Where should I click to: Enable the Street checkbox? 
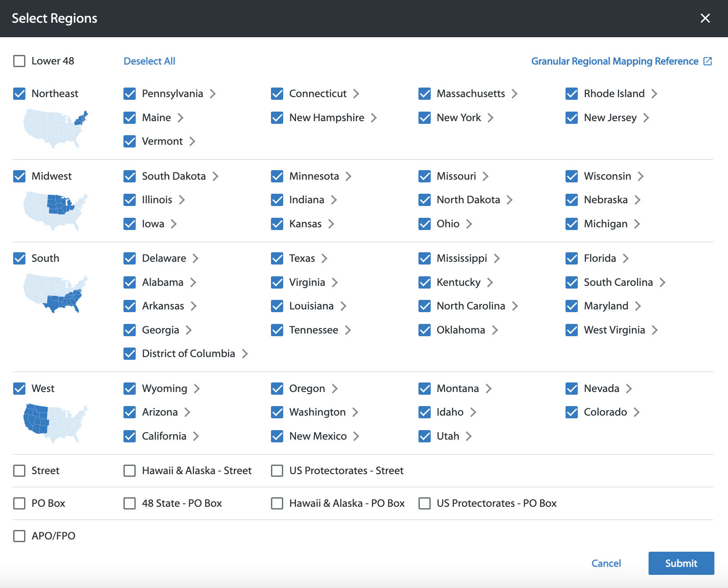coord(19,470)
